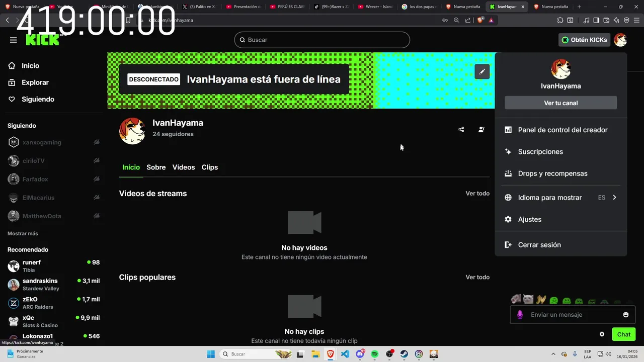644x362 pixels.
Task: Switch to the Clips tab
Action: tap(210, 167)
